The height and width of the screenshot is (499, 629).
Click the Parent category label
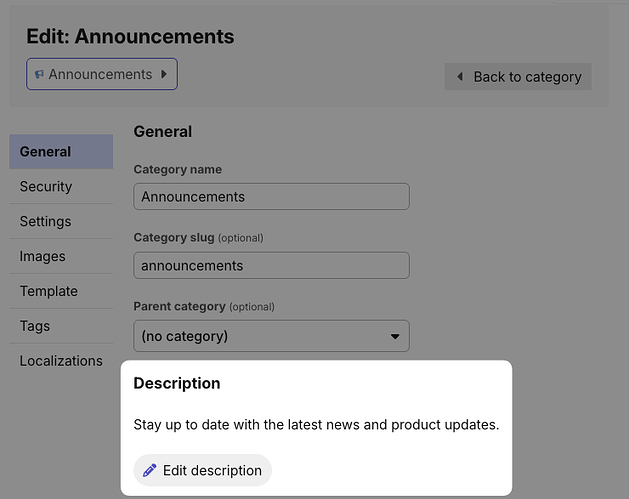(179, 306)
